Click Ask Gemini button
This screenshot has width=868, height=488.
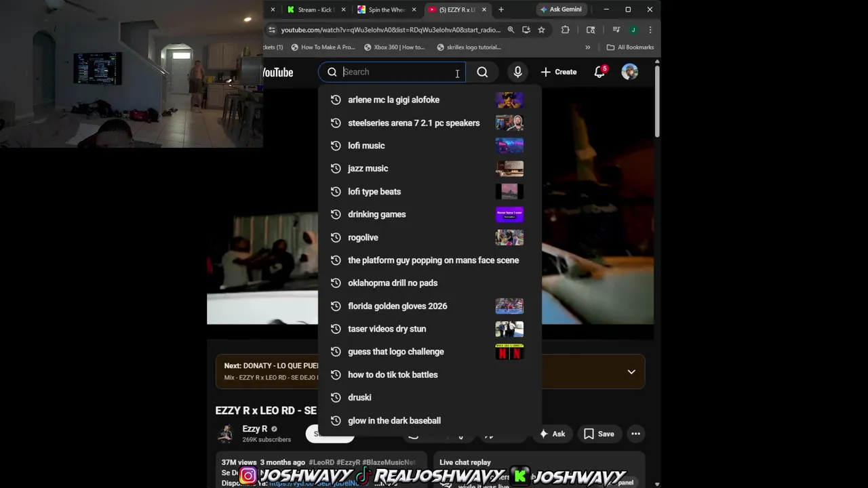[561, 9]
